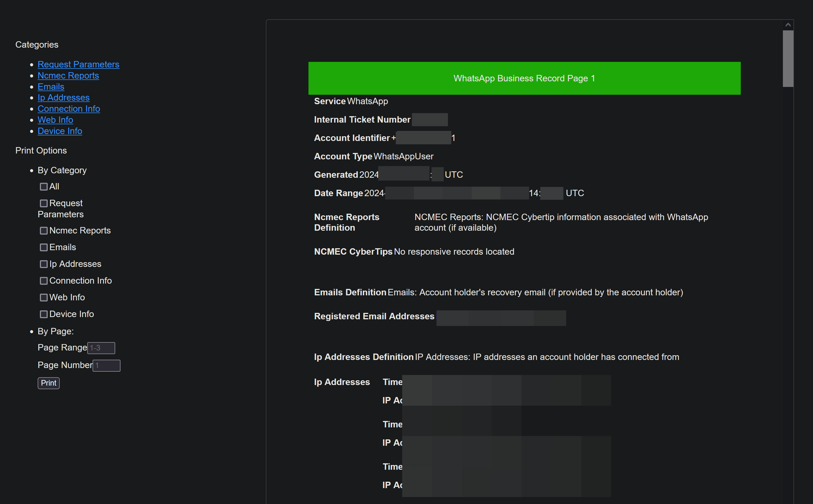Open the Connection Info link
The height and width of the screenshot is (504, 813).
(69, 109)
